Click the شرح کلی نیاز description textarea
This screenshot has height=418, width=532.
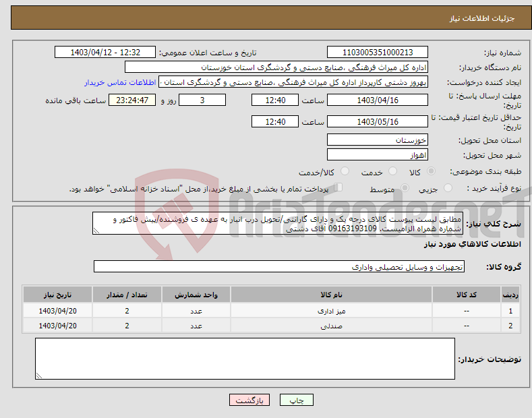coord(278,223)
